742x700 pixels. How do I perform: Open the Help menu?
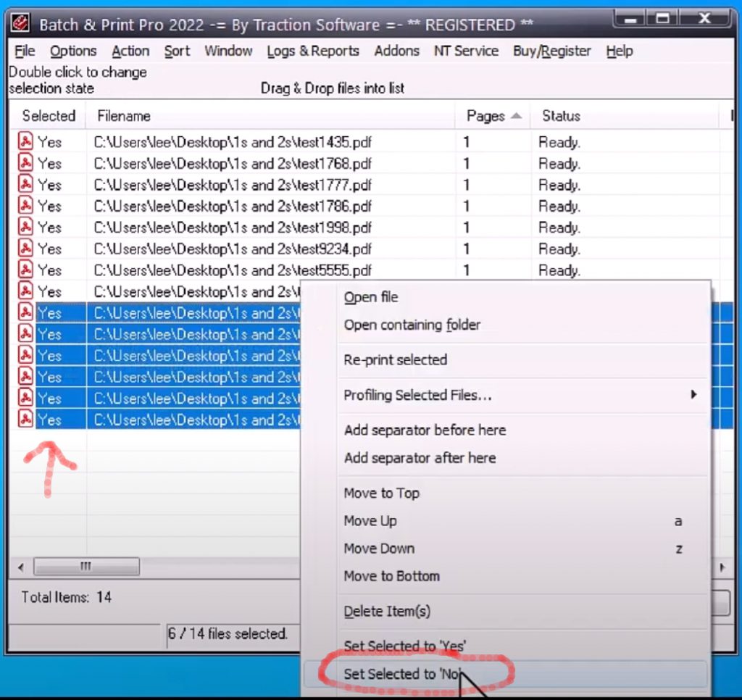tap(620, 51)
